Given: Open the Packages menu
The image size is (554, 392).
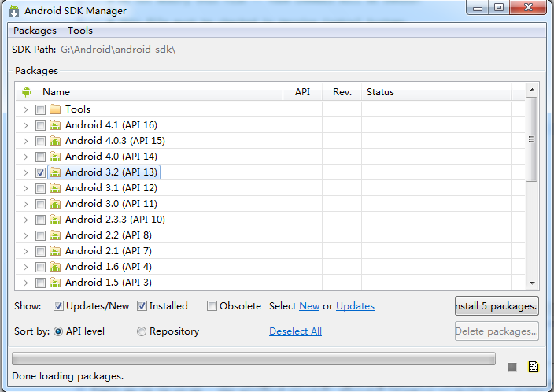Looking at the screenshot, I should click(x=35, y=31).
